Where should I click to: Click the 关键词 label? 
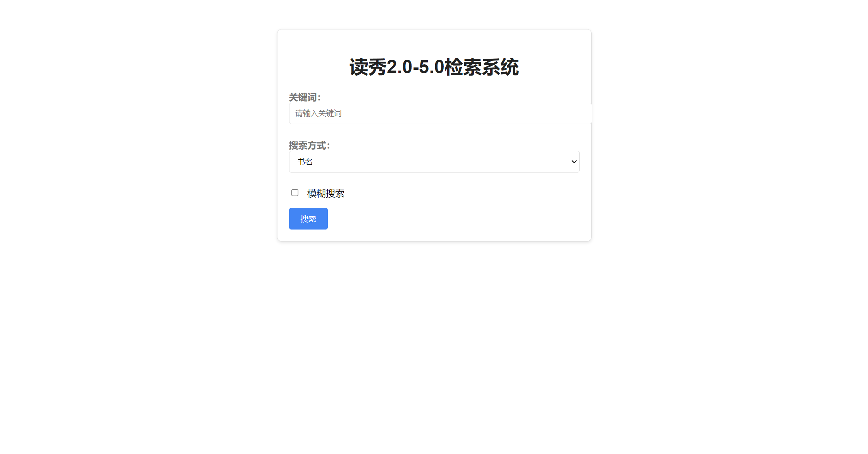305,97
